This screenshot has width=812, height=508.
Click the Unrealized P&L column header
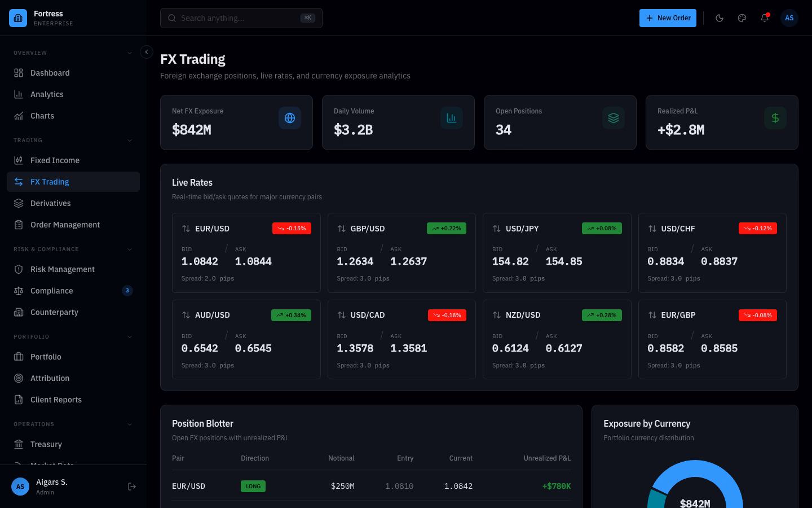coord(547,458)
